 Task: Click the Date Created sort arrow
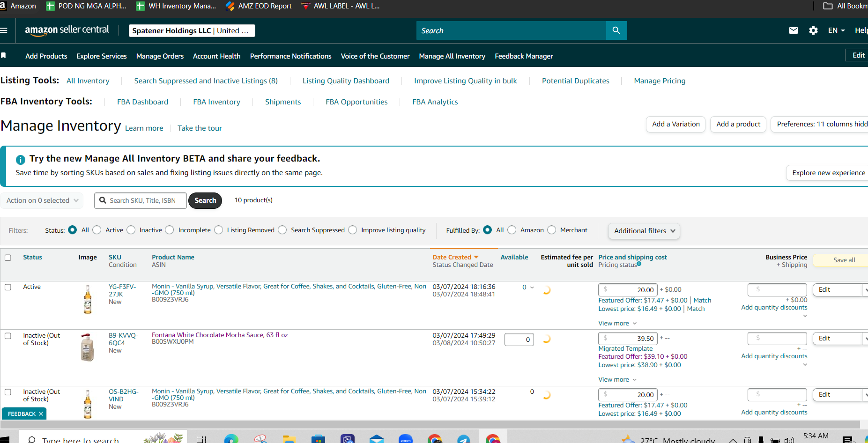coord(476,257)
